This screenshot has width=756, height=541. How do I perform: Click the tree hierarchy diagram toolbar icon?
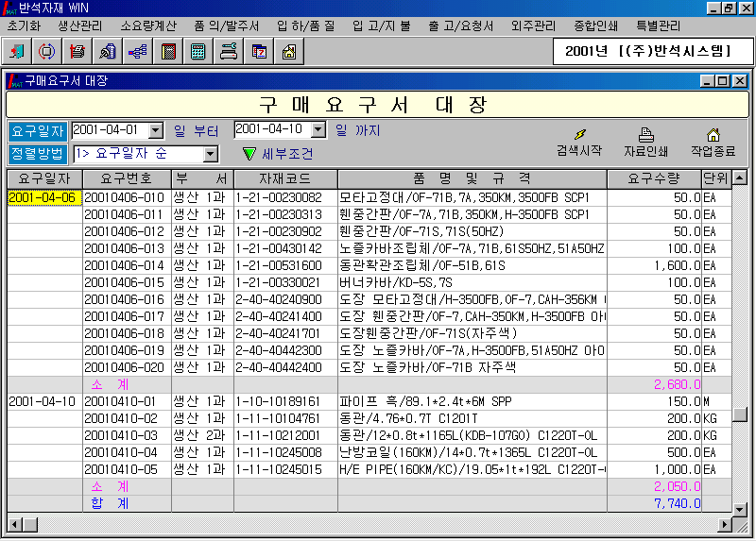click(x=136, y=51)
